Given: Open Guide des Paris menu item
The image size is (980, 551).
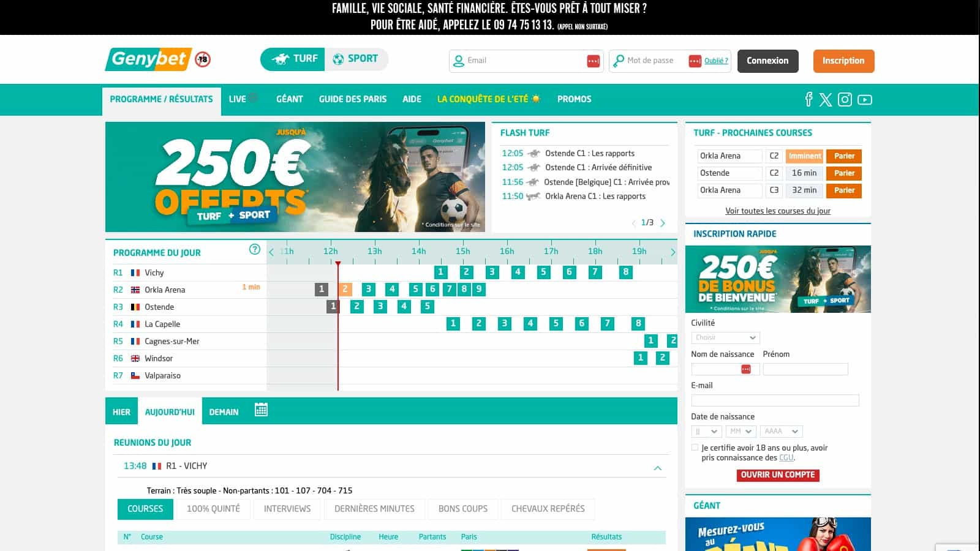Looking at the screenshot, I should pyautogui.click(x=353, y=99).
